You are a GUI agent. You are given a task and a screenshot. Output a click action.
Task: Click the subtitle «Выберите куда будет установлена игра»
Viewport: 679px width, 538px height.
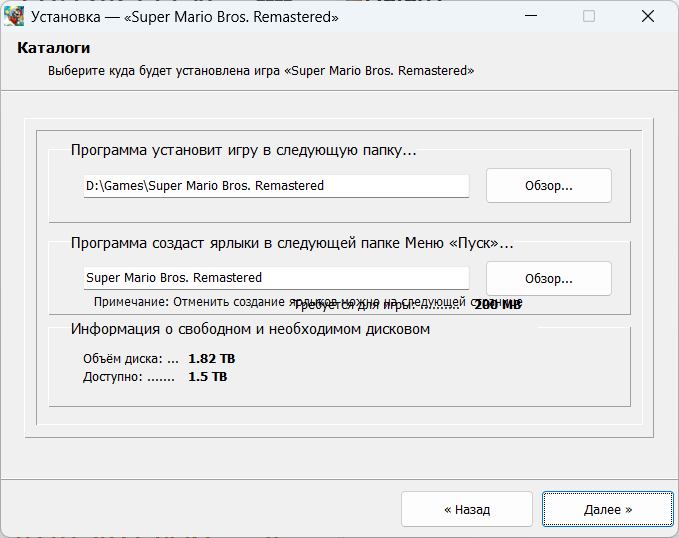(260, 71)
